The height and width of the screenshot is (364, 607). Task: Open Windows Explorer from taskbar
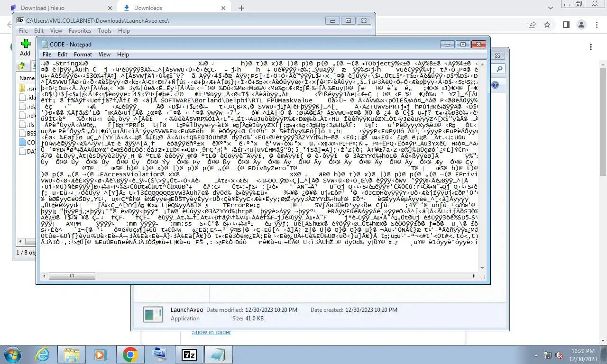coord(72,355)
